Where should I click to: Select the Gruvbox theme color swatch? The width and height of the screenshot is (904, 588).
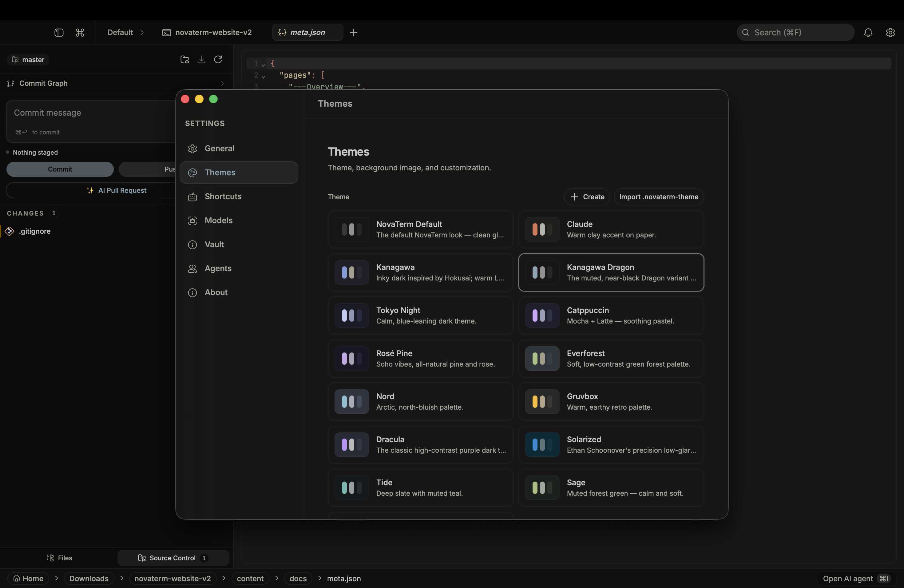click(x=542, y=402)
